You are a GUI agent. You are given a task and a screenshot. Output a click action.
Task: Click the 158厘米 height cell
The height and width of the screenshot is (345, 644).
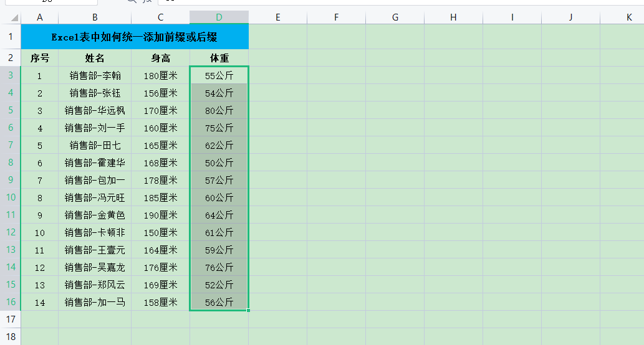pyautogui.click(x=161, y=302)
